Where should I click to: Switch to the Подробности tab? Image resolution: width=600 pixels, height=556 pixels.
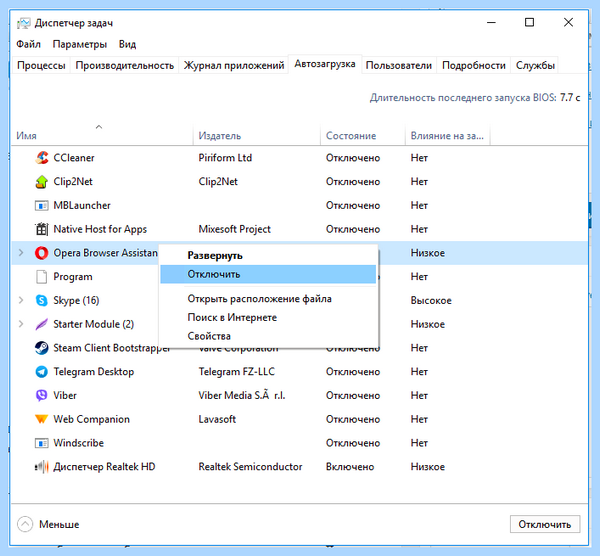tap(474, 65)
